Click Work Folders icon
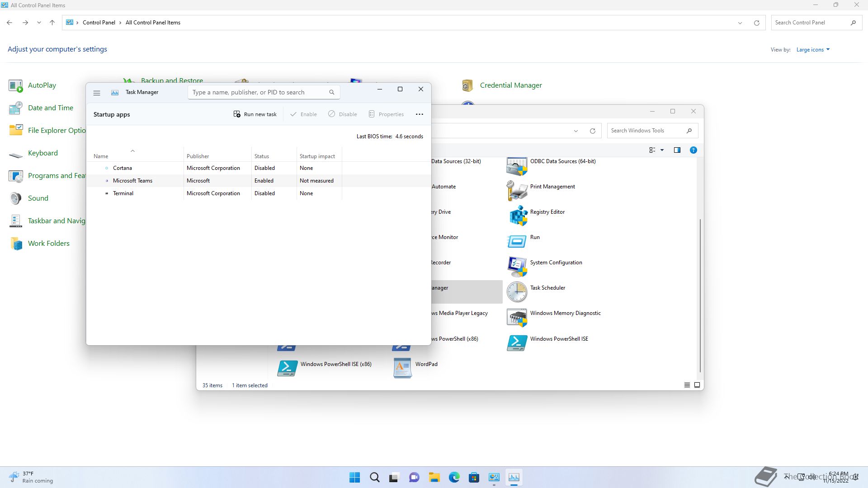Image resolution: width=868 pixels, height=488 pixels. [16, 244]
